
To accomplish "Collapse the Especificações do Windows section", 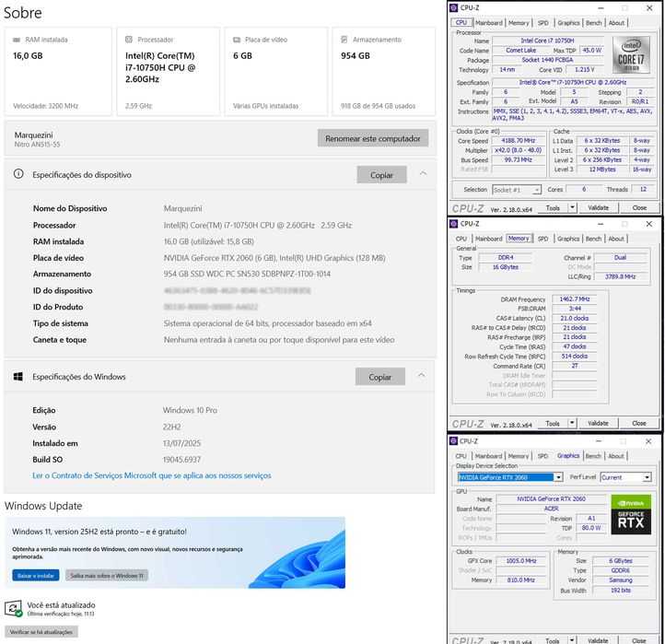I will (421, 376).
